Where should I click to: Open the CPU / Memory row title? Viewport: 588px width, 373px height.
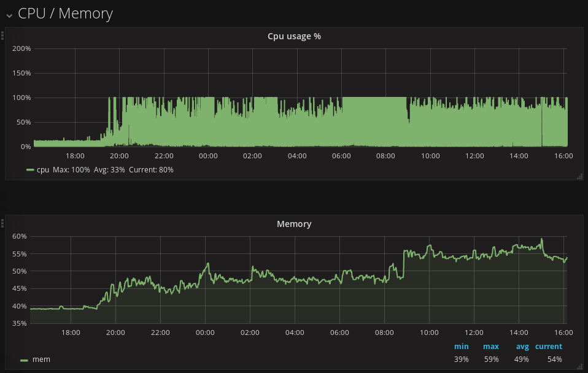(65, 13)
